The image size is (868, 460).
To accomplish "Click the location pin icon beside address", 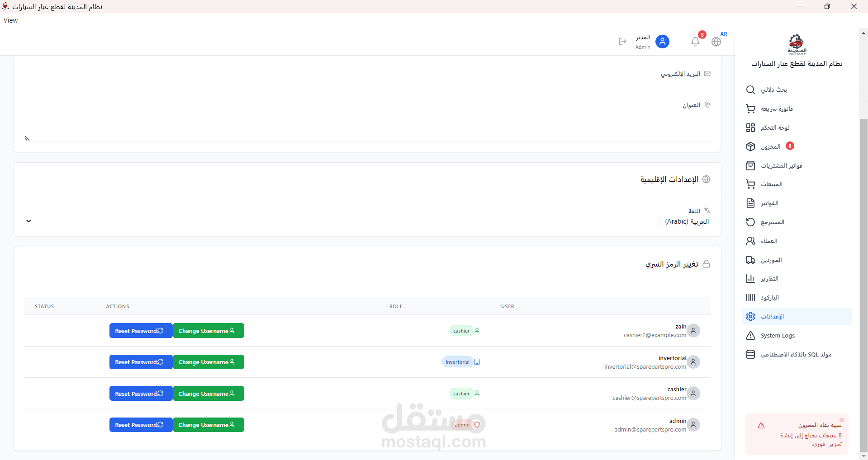I will coord(707,105).
